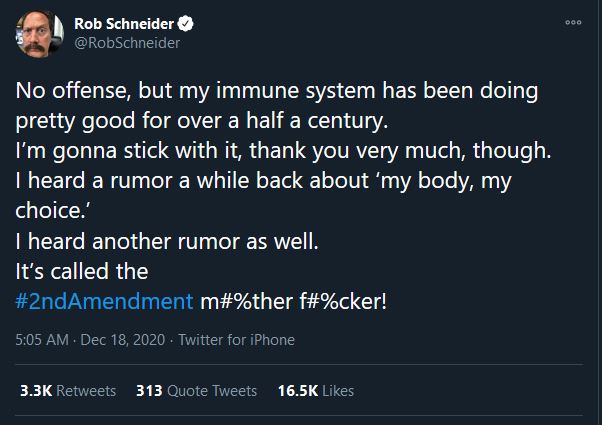Open the Twitter for iPhone source link
Screen dimensions: 602x425
click(238, 340)
